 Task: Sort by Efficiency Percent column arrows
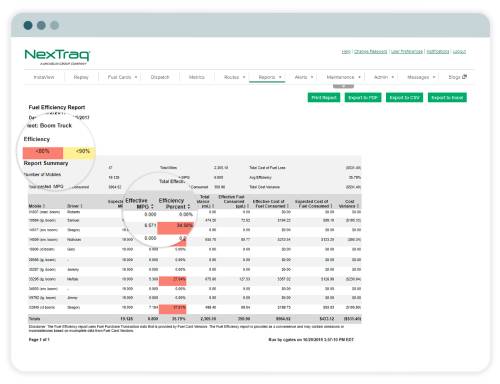click(x=189, y=207)
